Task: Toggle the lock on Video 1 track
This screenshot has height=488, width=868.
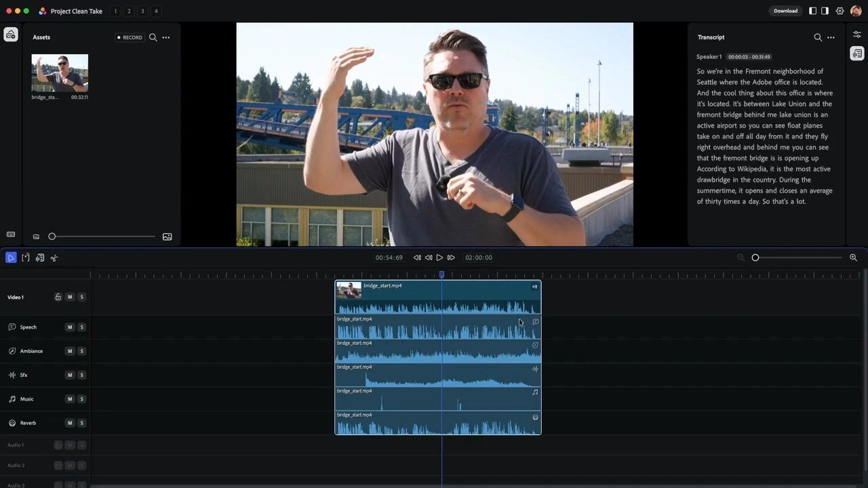Action: [58, 297]
